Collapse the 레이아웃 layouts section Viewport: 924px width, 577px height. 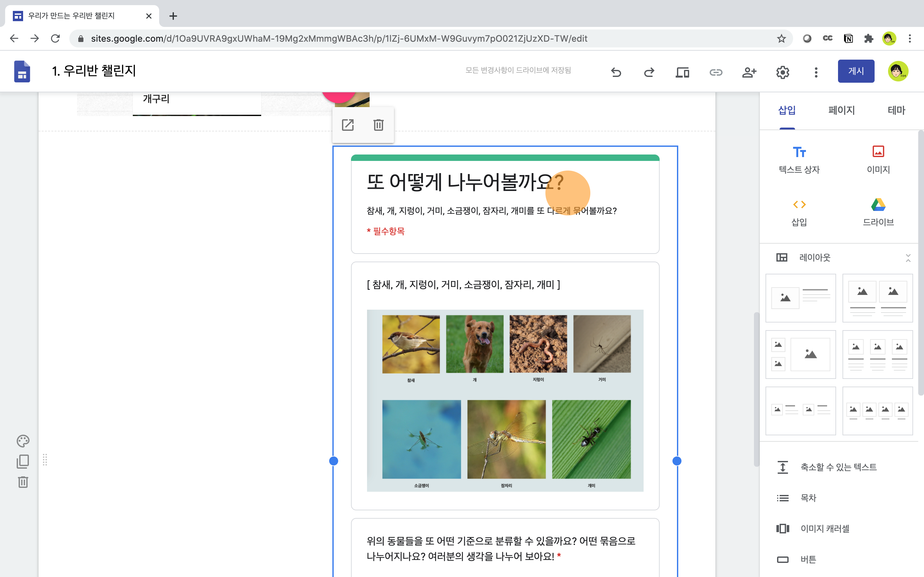click(x=908, y=258)
